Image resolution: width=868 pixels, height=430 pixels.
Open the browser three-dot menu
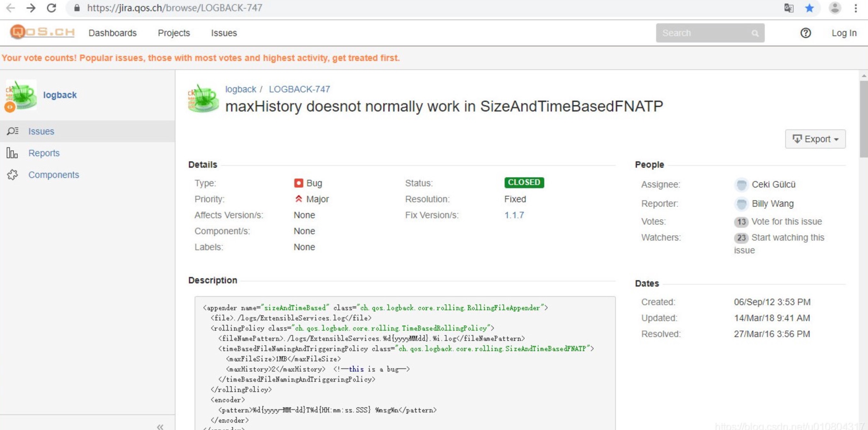click(x=856, y=8)
